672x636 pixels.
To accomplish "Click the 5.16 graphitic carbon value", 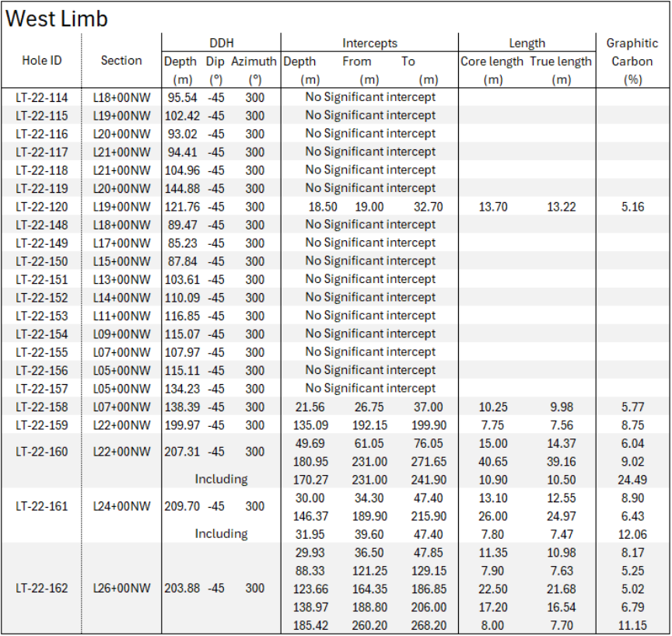I will pyautogui.click(x=632, y=207).
